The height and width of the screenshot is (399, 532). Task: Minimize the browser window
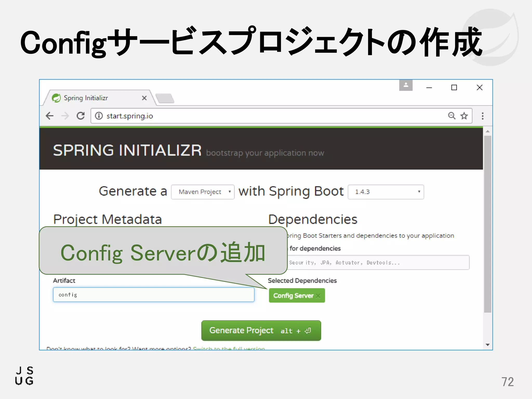pyautogui.click(x=429, y=88)
